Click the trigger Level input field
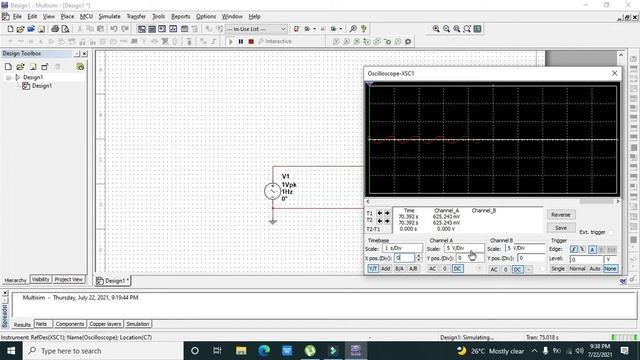The image size is (640, 360). click(x=586, y=259)
